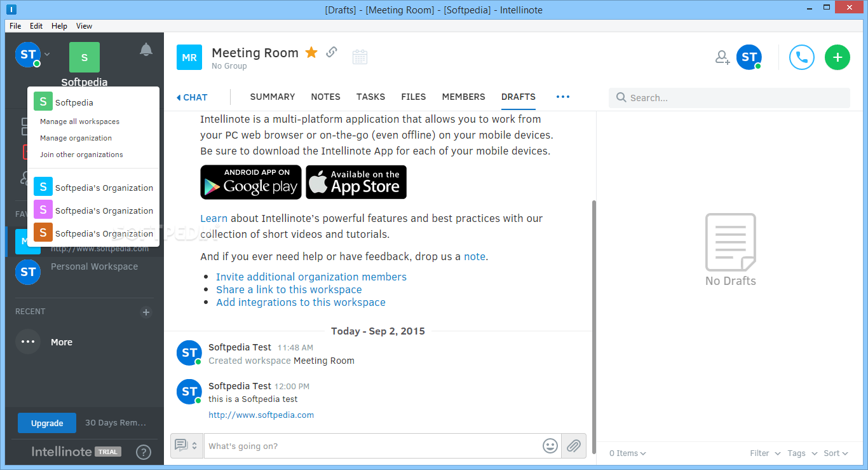Open the emoji smiley picker
This screenshot has width=868, height=470.
(x=550, y=446)
